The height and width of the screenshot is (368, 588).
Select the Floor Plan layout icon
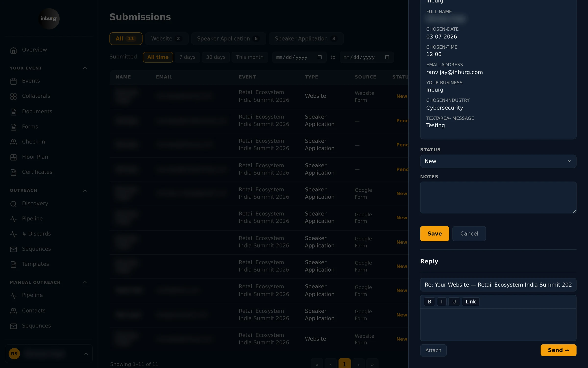(13, 157)
